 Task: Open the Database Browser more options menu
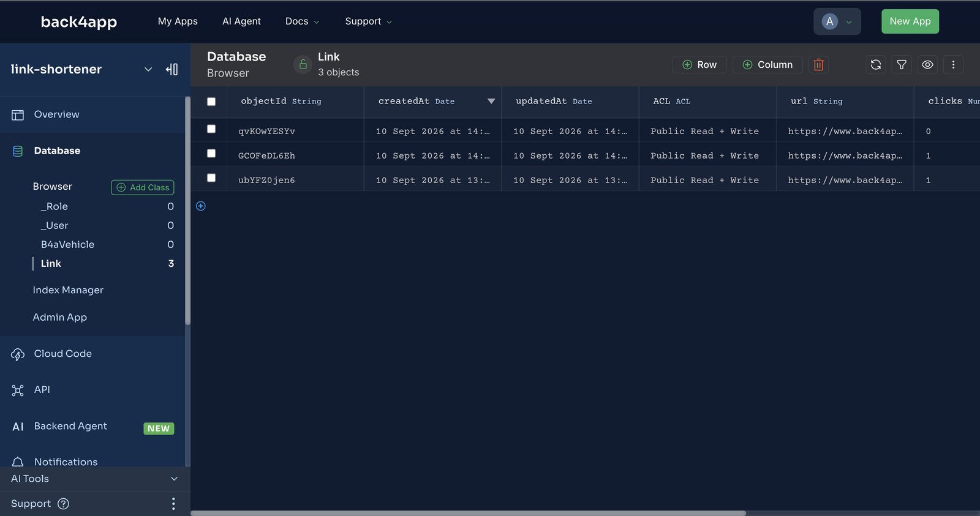(953, 64)
